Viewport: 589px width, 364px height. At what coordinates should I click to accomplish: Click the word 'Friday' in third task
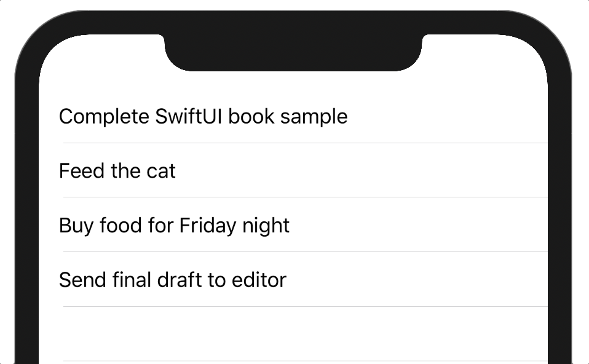coord(208,226)
